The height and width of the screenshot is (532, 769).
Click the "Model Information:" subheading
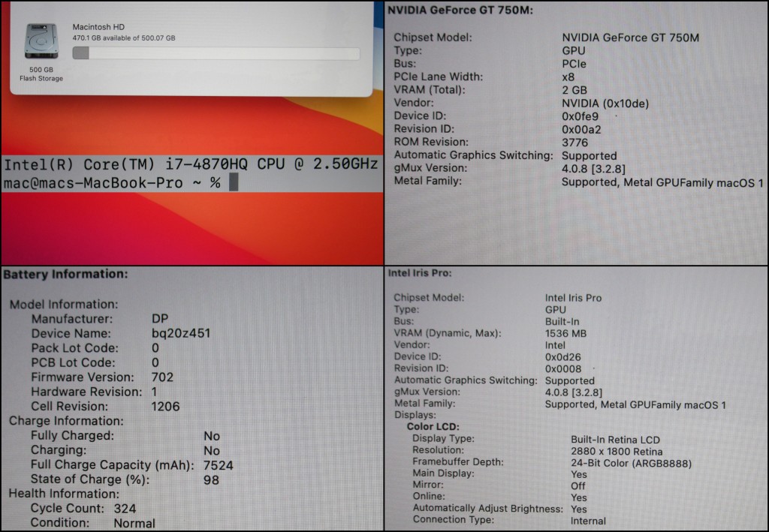[x=64, y=304]
